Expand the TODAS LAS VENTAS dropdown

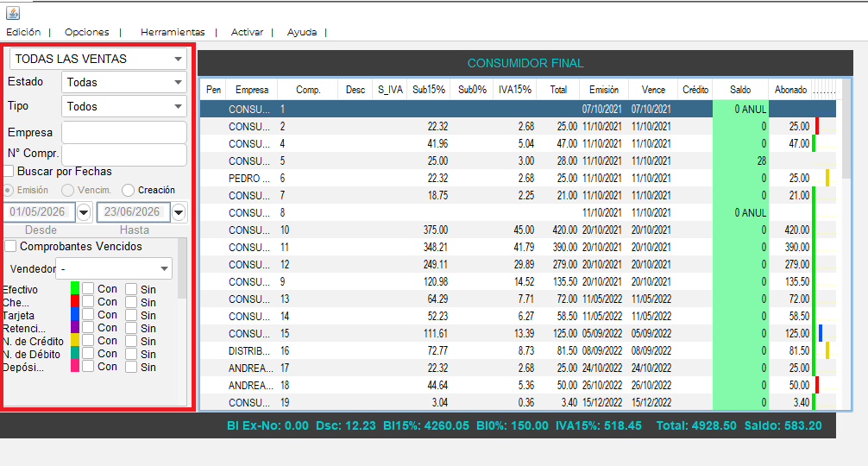(98, 59)
